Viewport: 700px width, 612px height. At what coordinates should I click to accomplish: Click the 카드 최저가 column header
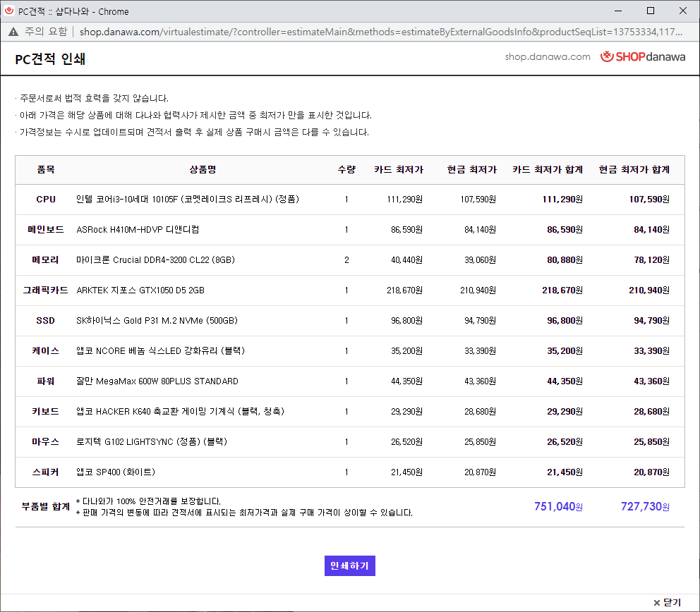point(399,169)
